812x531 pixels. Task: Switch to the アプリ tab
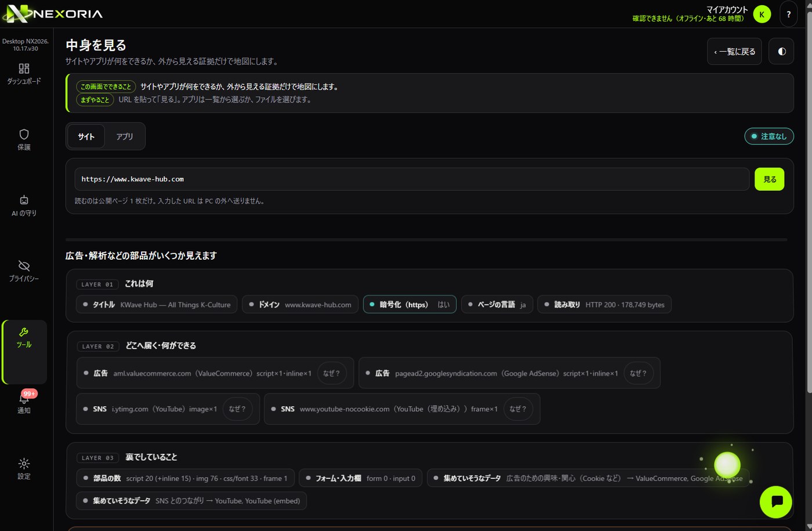coord(124,136)
